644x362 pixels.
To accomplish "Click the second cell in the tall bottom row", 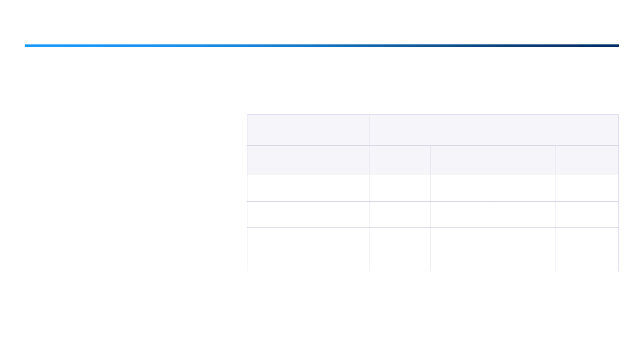I will (400, 249).
